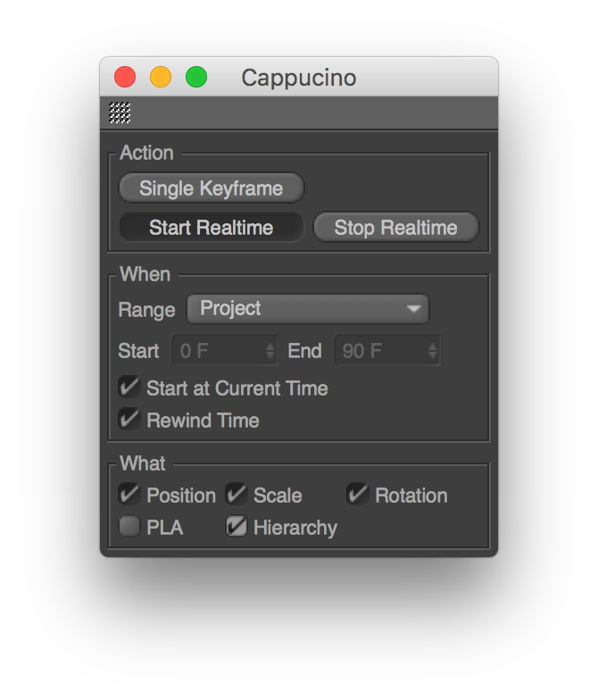Screen dimensions: 598x700
Task: Click the End field stepper arrows
Action: (432, 350)
